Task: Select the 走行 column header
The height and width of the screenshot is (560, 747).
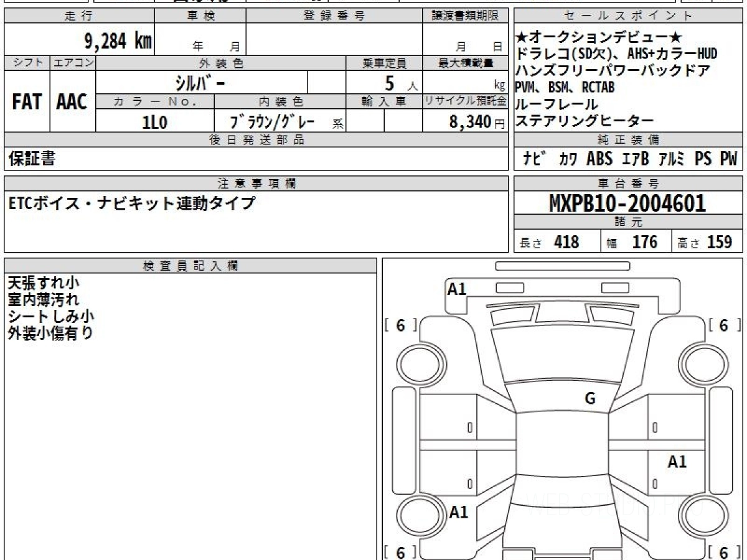Action: (78, 16)
